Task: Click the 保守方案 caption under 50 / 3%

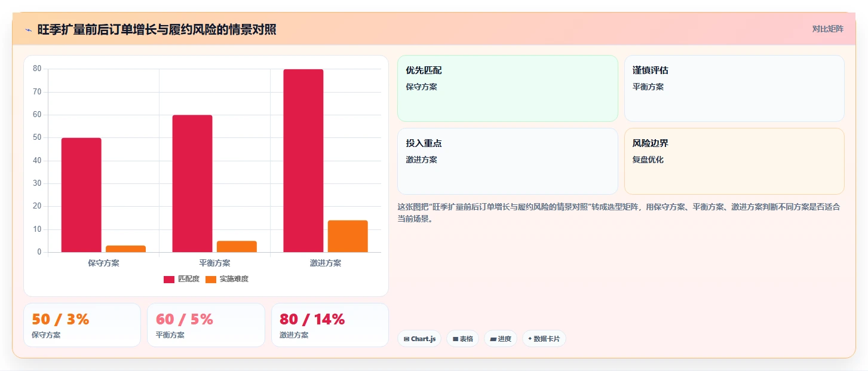Action: point(46,335)
